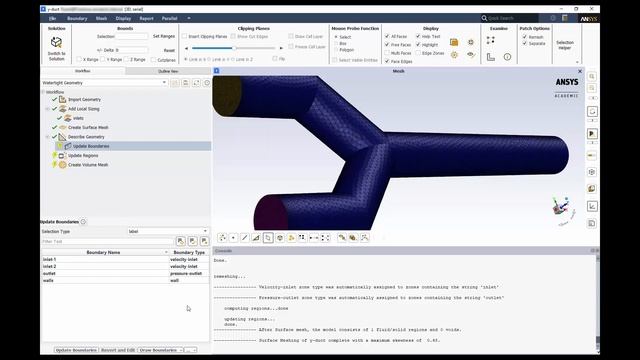Enable the Multi Faces checkbox
This screenshot has height=360, width=640.
tap(387, 53)
